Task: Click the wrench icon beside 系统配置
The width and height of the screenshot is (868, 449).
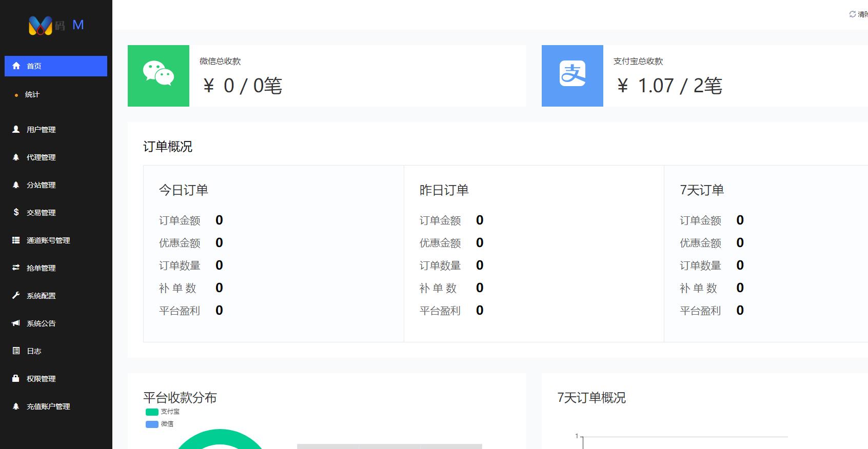Action: point(16,296)
